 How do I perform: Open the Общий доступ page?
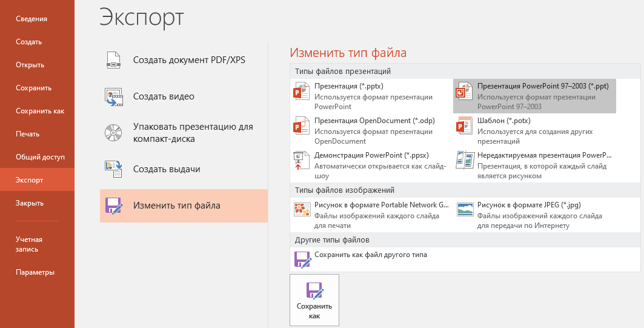tap(40, 157)
